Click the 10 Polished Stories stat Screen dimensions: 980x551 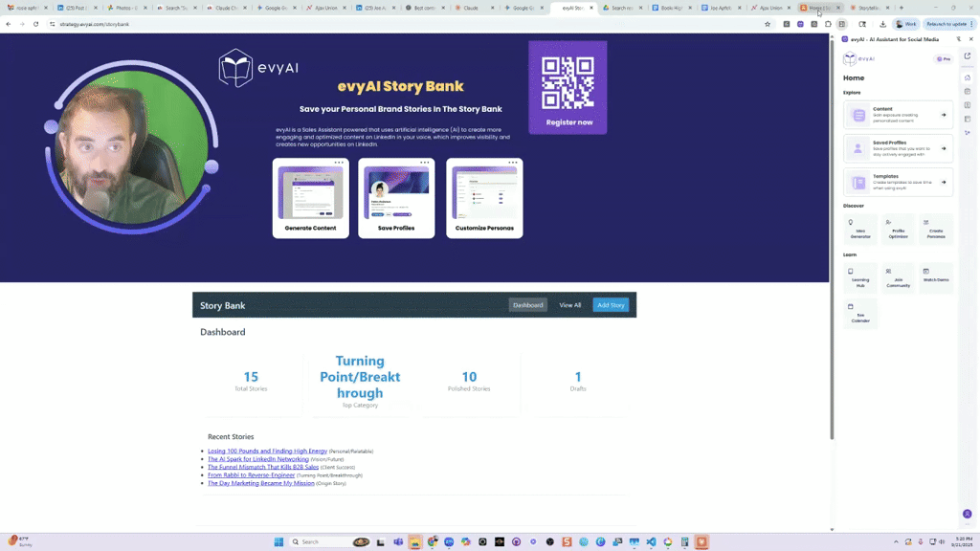(x=469, y=381)
